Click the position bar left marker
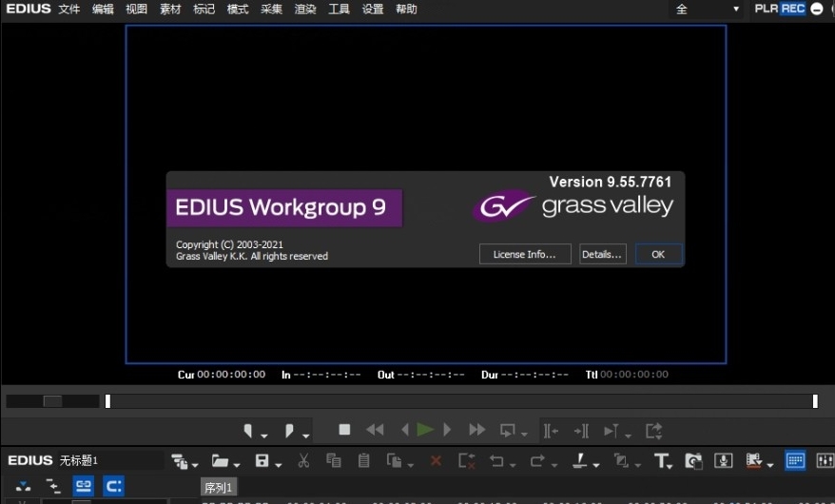 tap(107, 401)
